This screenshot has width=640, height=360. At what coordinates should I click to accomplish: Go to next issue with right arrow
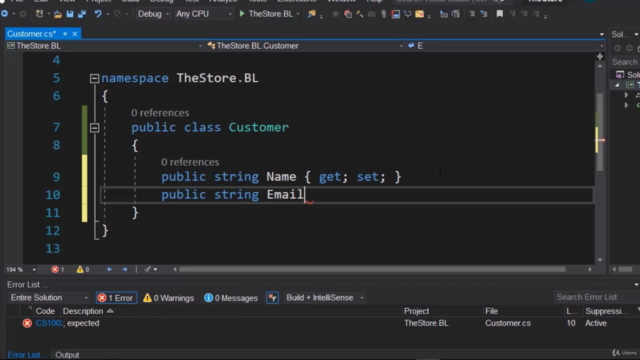[124, 269]
